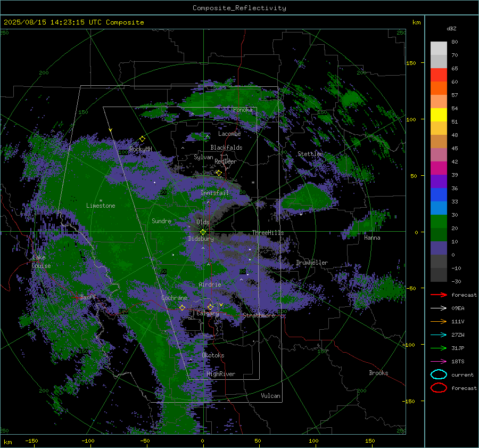
Task: Click the white 09EA arrow icon
Action: (x=439, y=308)
